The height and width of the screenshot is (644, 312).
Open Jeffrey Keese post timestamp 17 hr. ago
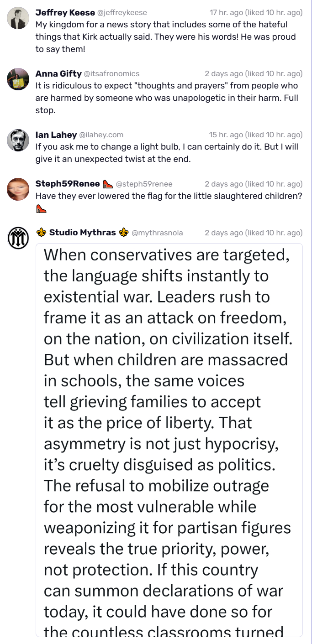pos(226,12)
